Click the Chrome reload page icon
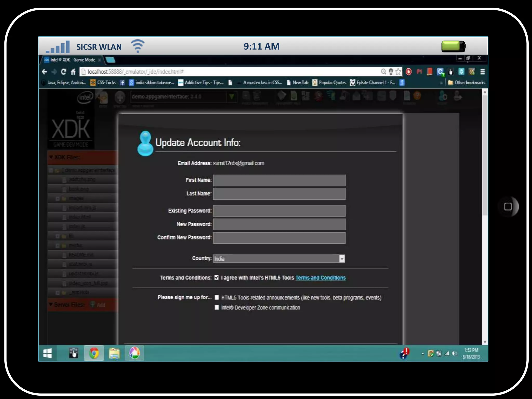Viewport: 532px width, 399px height. tap(63, 72)
